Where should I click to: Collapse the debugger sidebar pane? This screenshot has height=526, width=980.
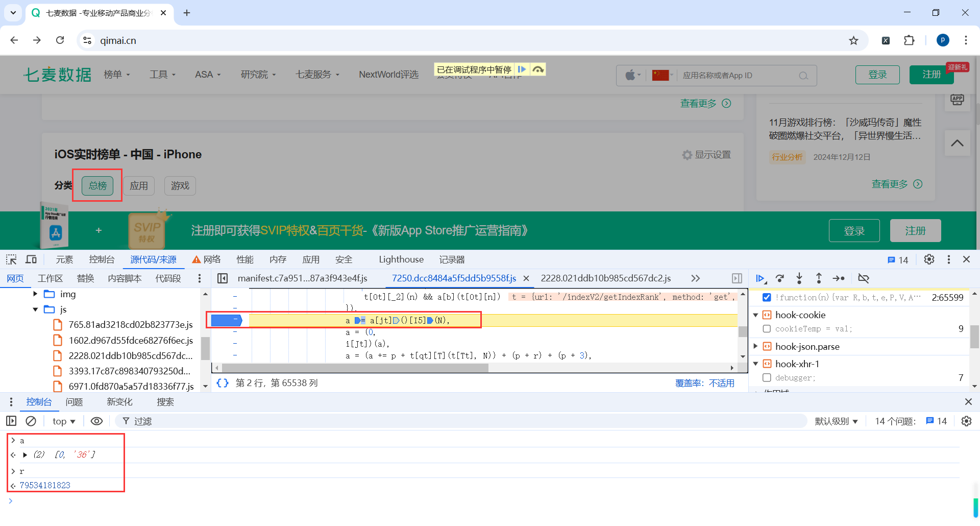[x=737, y=278]
